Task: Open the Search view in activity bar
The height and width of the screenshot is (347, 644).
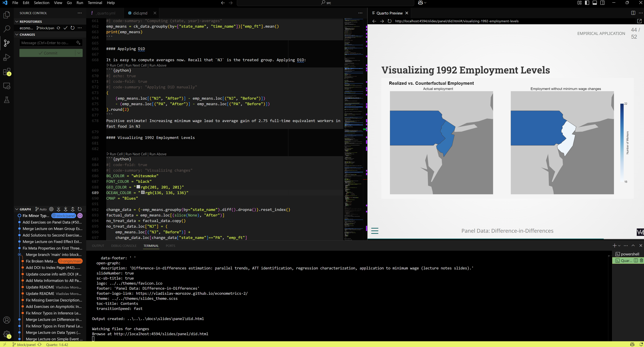Action: pos(7,29)
